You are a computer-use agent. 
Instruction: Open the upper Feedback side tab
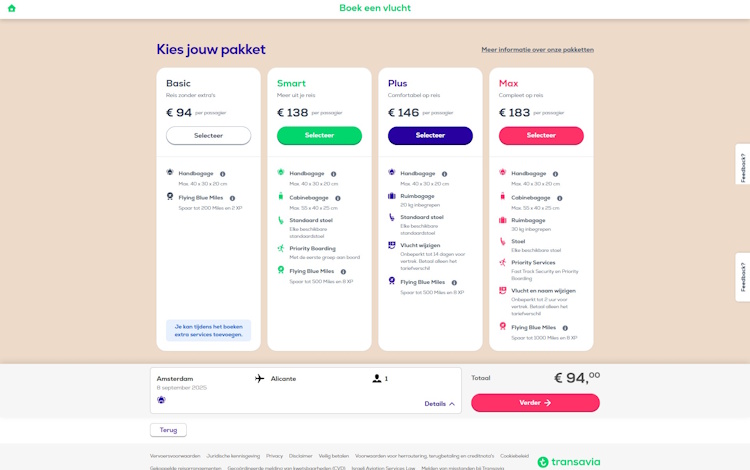click(x=743, y=164)
